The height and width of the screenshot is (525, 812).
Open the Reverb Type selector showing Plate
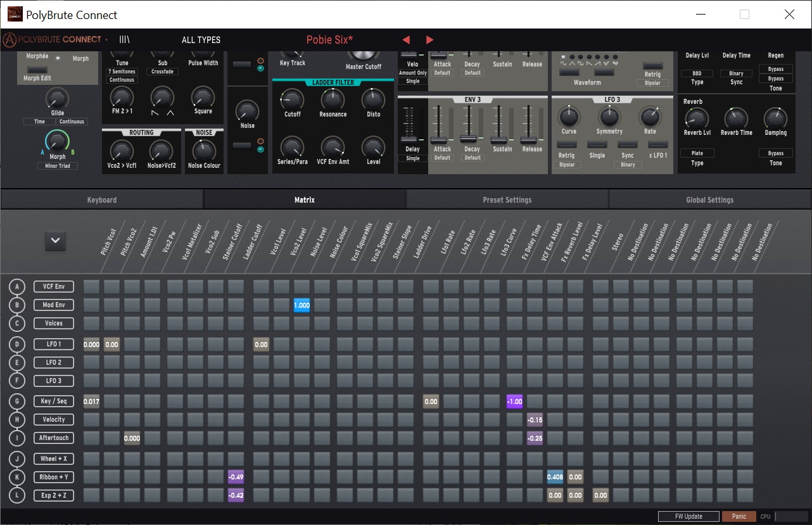point(697,153)
